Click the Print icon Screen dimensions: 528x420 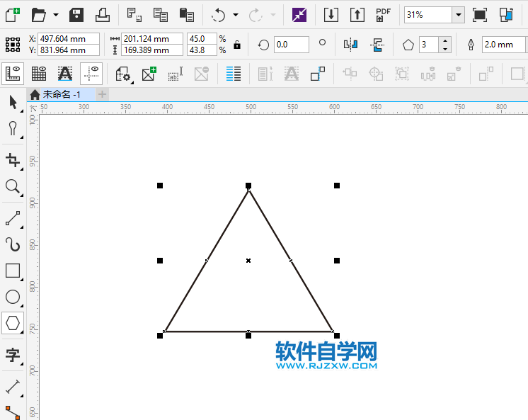(x=103, y=14)
